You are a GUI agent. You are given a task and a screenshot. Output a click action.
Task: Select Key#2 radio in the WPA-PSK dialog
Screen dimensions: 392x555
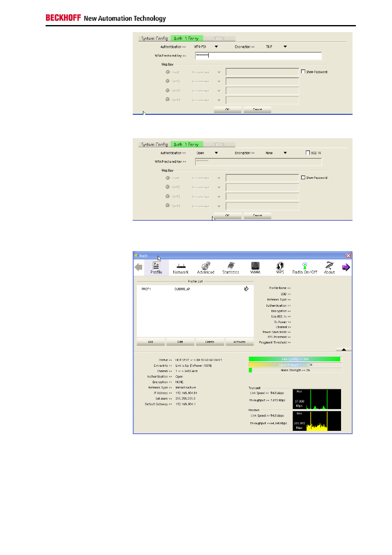(x=168, y=81)
